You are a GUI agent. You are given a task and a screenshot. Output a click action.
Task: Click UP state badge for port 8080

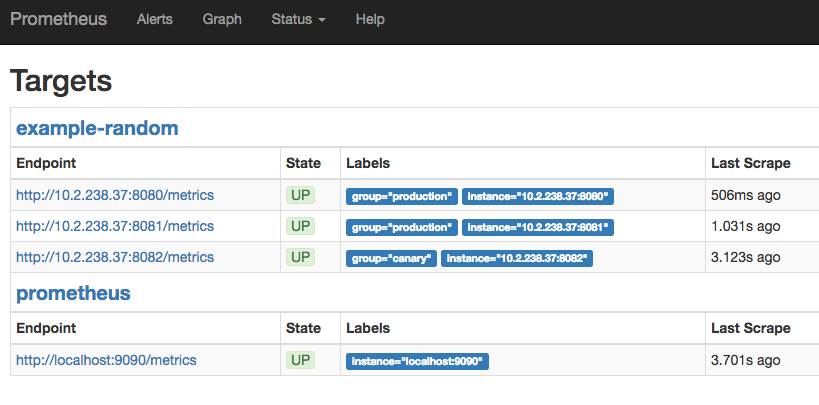300,196
